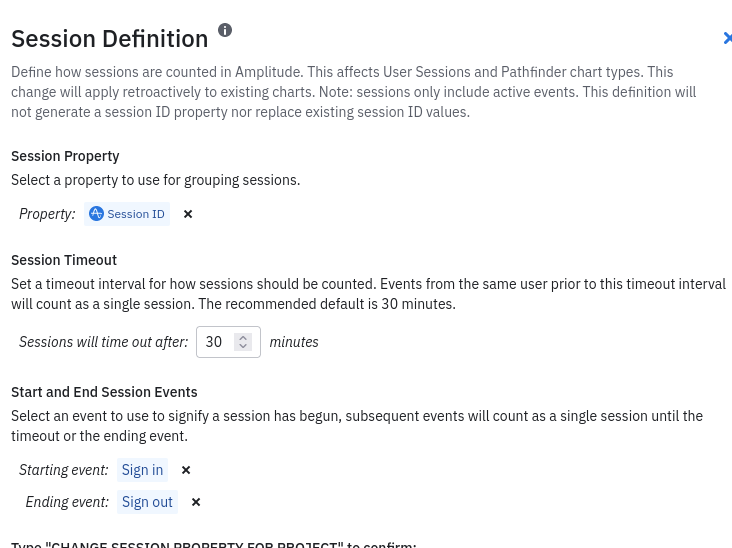
Task: Increase session timeout with up arrow
Action: tap(243, 337)
